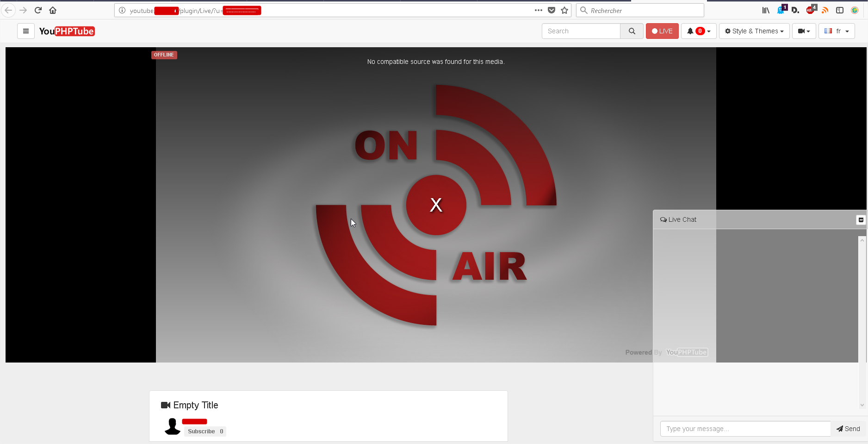
Task: Submit search with the magnifier button
Action: tap(632, 31)
